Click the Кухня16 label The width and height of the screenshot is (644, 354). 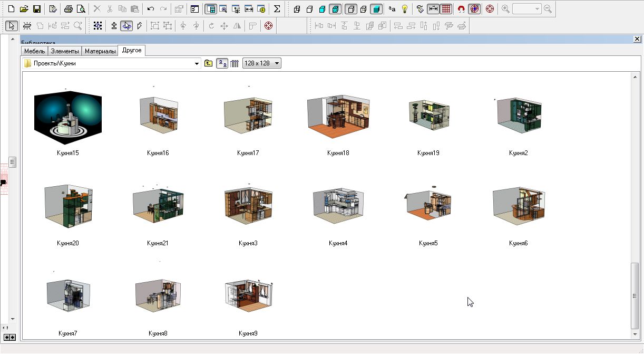pos(158,153)
